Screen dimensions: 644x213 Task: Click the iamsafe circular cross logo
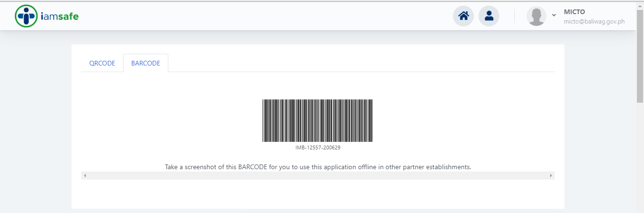pyautogui.click(x=26, y=16)
